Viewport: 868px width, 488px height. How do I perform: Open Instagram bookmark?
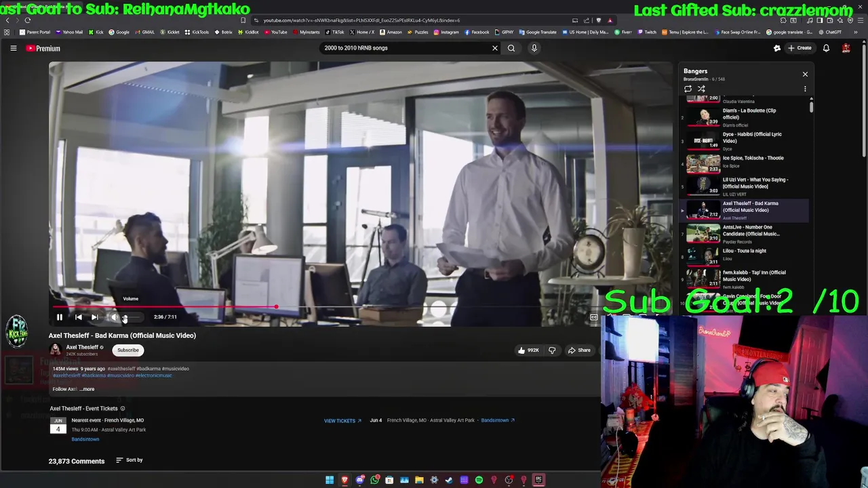point(446,32)
